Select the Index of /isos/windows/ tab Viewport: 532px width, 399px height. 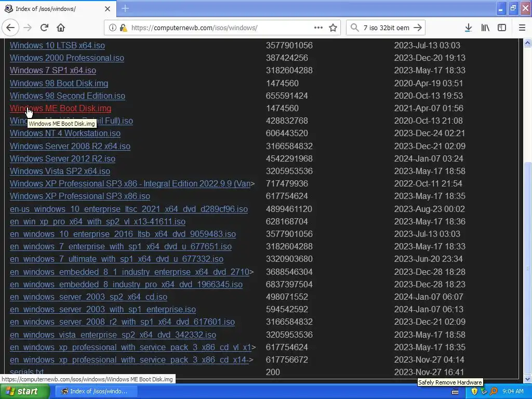[58, 9]
